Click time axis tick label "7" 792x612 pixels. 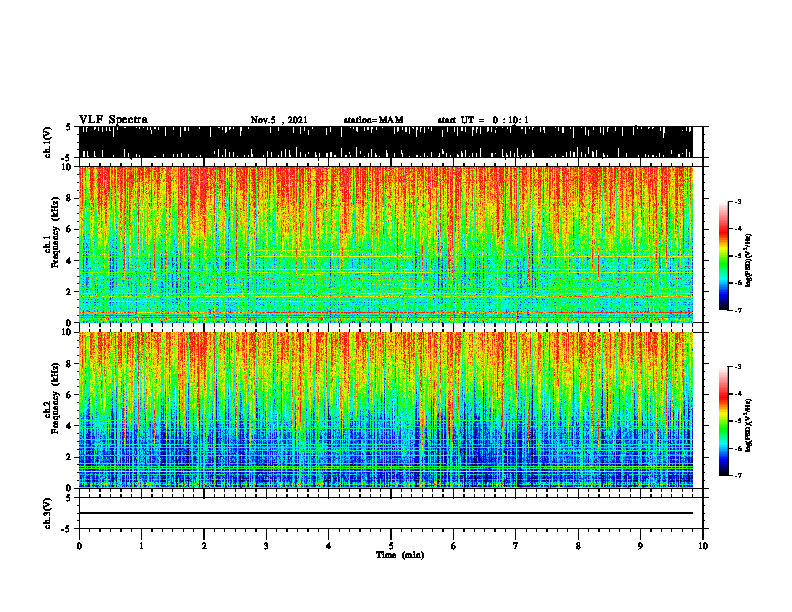coord(516,546)
